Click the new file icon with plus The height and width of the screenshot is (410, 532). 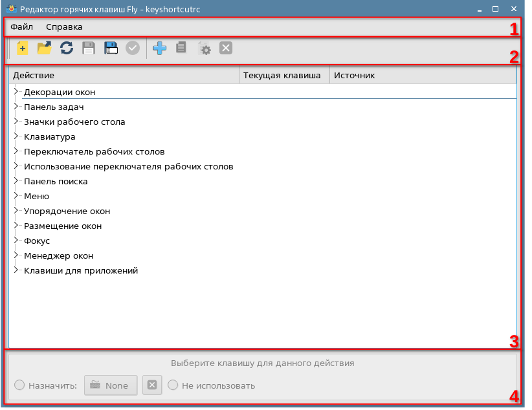coord(23,48)
